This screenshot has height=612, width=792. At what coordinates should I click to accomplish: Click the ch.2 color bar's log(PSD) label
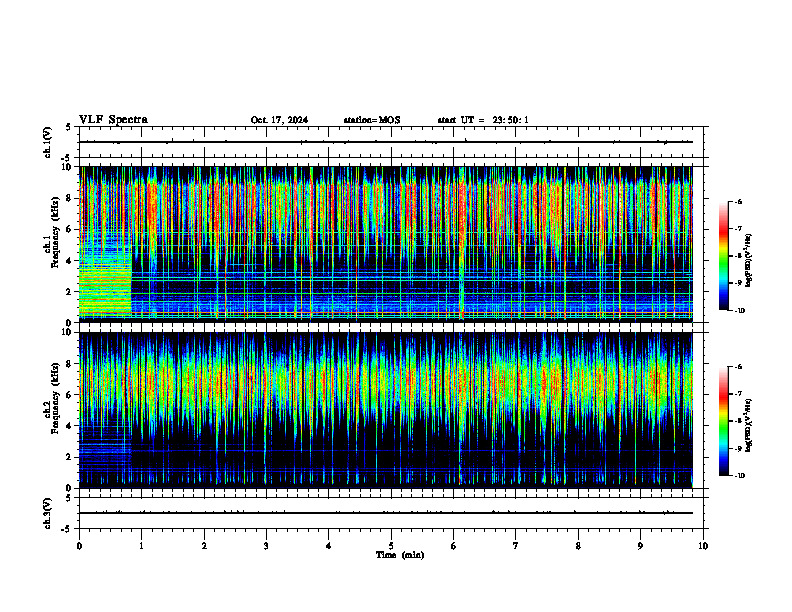(x=748, y=425)
